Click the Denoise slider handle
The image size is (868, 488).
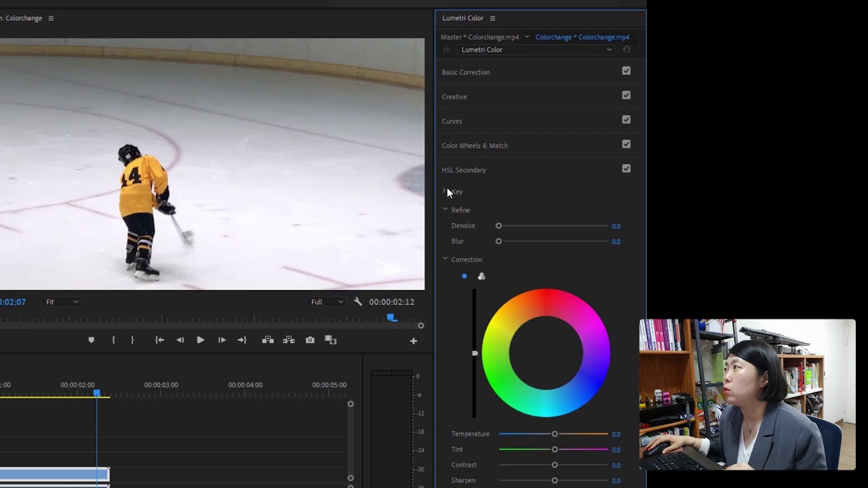click(x=498, y=226)
